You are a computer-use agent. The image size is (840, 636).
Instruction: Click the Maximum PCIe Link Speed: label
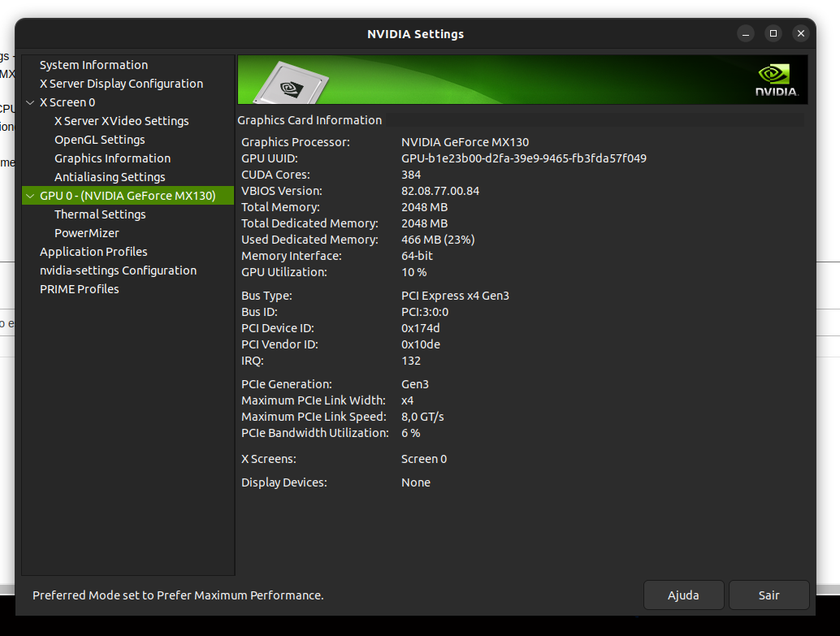pos(314,417)
